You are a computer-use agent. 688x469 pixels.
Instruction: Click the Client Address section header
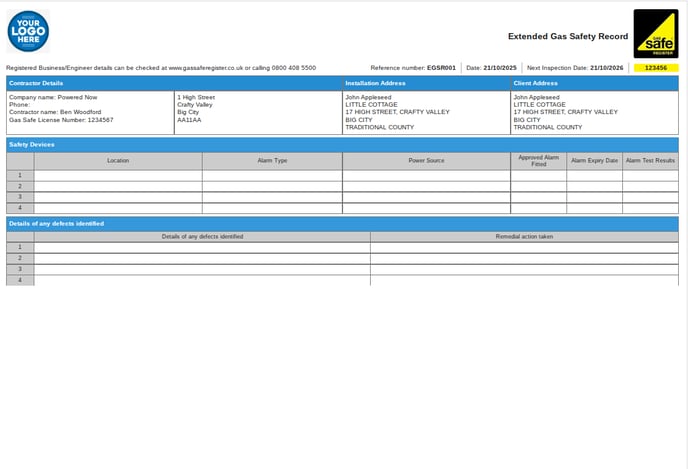pyautogui.click(x=535, y=83)
